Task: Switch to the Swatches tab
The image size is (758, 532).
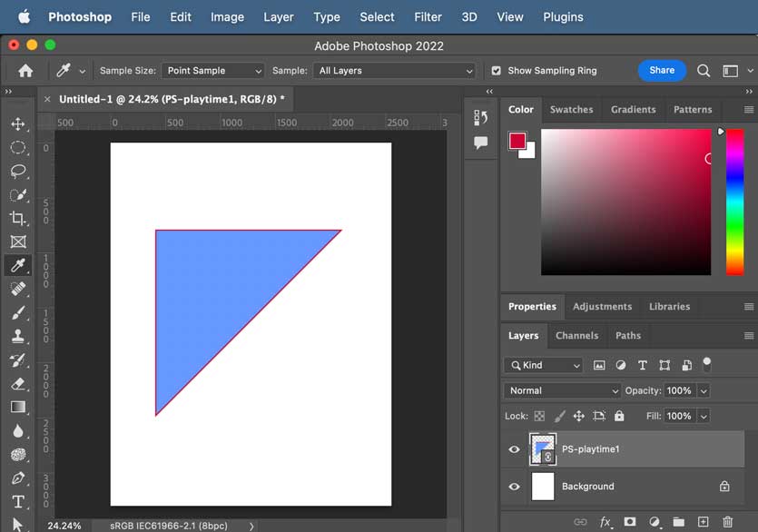Action: tap(571, 109)
